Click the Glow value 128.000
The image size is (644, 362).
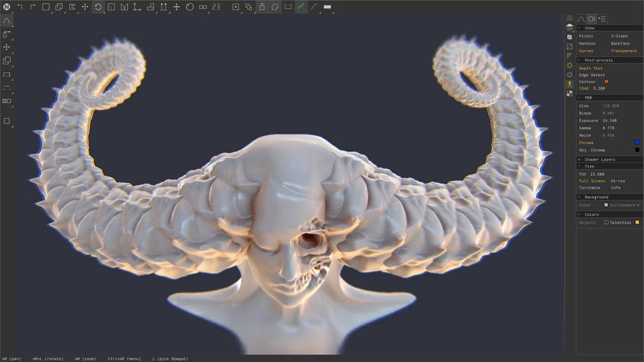pyautogui.click(x=611, y=106)
